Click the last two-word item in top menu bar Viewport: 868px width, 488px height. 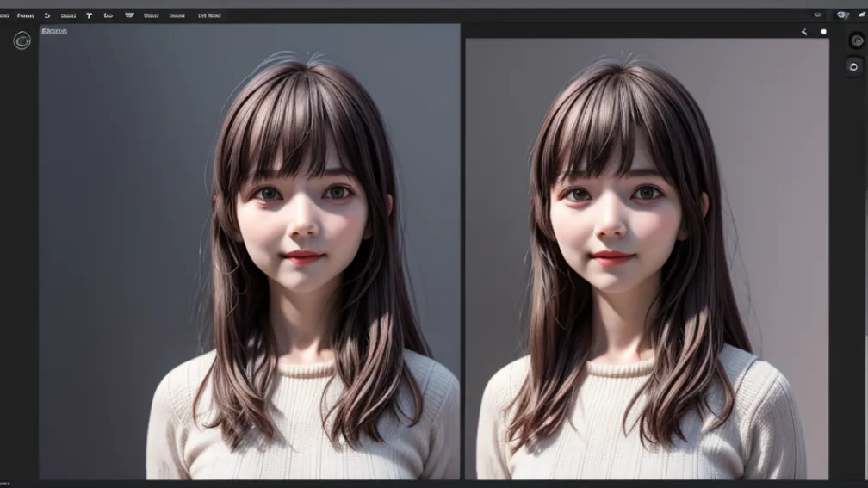click(x=208, y=15)
